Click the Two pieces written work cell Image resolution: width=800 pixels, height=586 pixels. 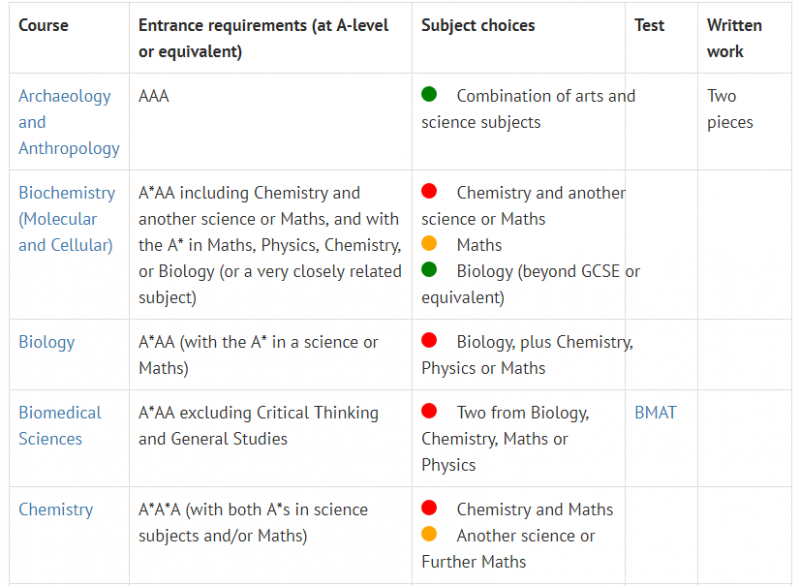point(730,109)
